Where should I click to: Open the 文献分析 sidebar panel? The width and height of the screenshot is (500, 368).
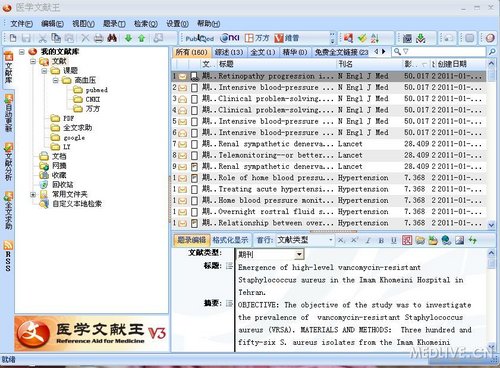pos(8,162)
